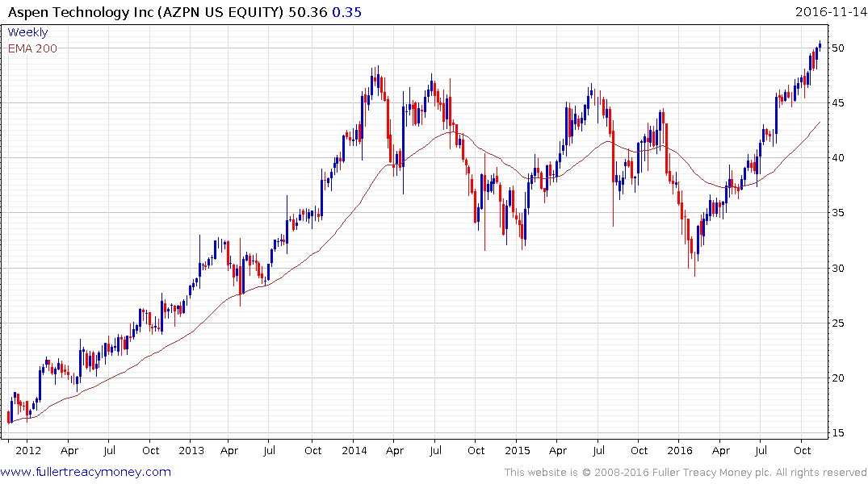Click the 'Weekly' interval label
This screenshot has height=484, width=868.
point(27,32)
